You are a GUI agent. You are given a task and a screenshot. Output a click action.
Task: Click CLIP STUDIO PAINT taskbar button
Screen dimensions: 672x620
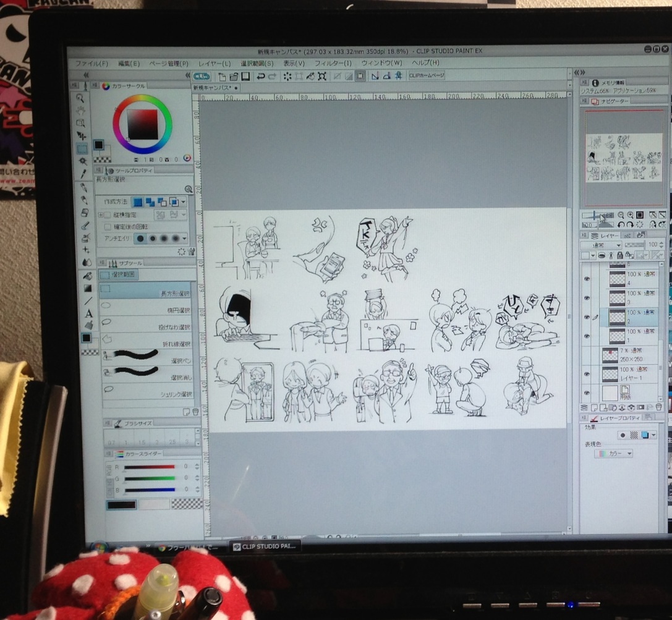[265, 546]
